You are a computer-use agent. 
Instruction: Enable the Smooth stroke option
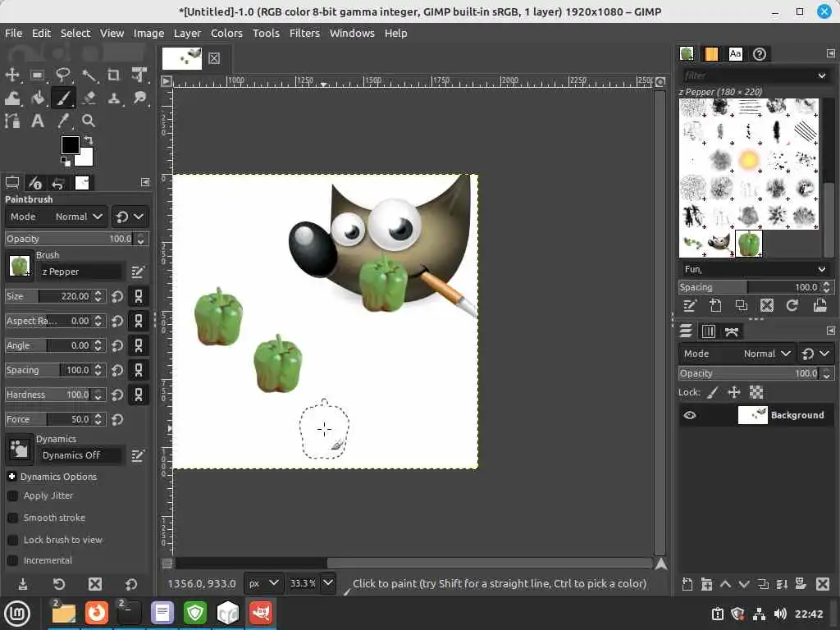tap(13, 518)
